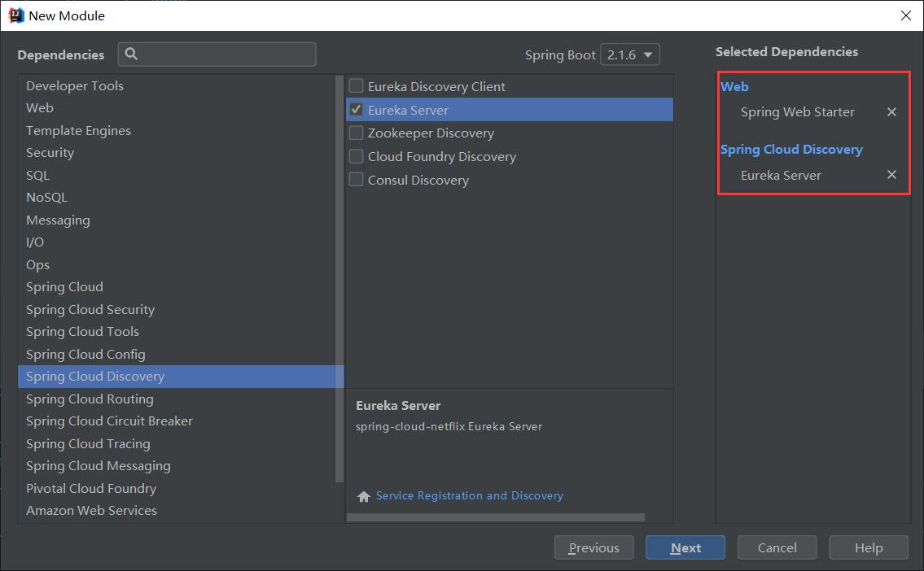Tick the Zookeeper Discovery checkbox
Viewport: 924px width, 571px height.
356,133
